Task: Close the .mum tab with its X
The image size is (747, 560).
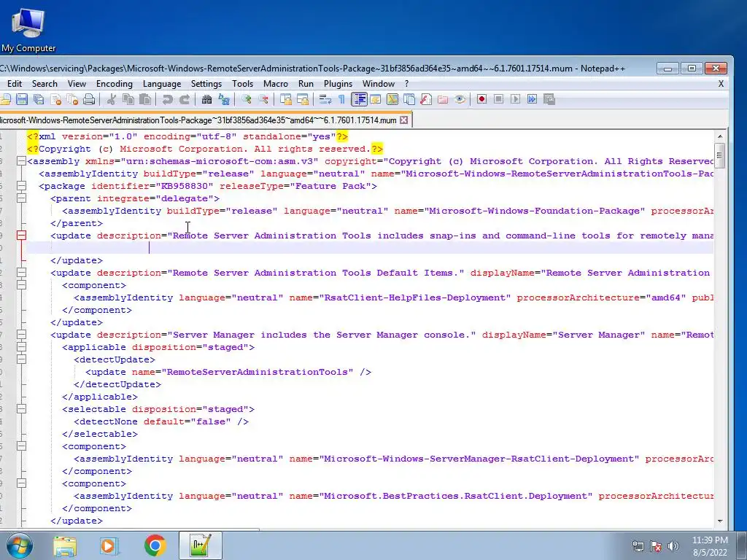Action: [x=404, y=120]
